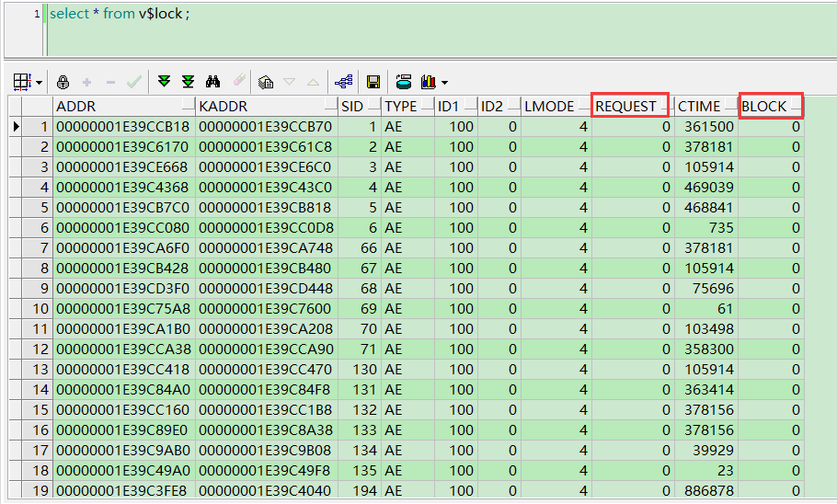The image size is (837, 504).
Task: Click inside the SQL query editor
Action: [414, 32]
